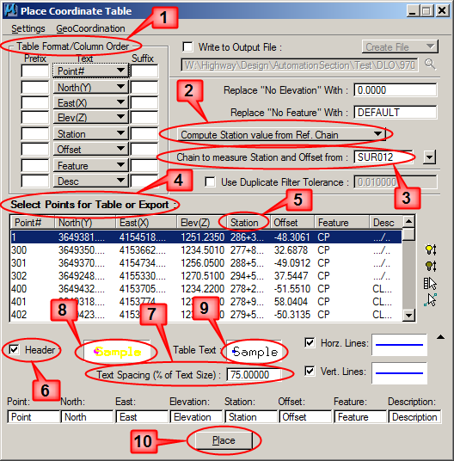
Task: Open the East(X) column format dropdown
Action: (90, 103)
